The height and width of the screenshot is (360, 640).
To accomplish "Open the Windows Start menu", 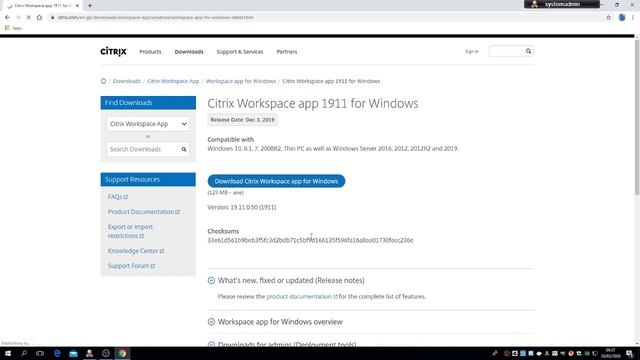I will click(x=8, y=353).
